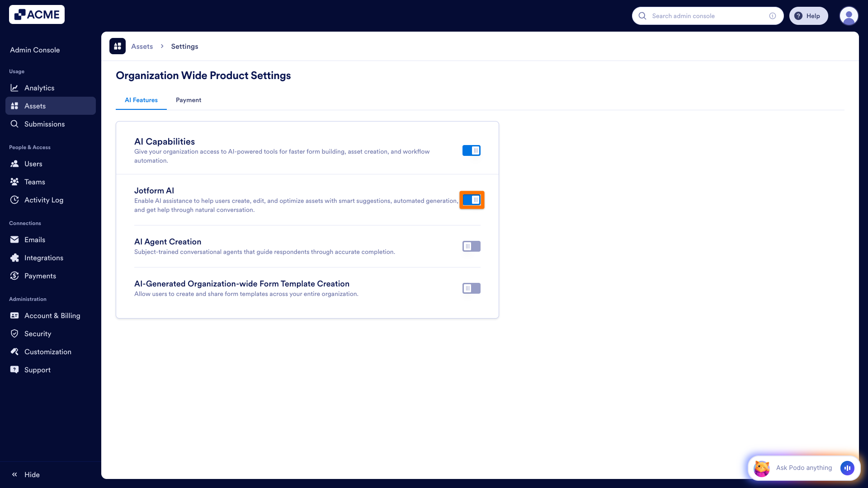Switch to the Payment tab
Image resolution: width=868 pixels, height=488 pixels.
click(189, 100)
